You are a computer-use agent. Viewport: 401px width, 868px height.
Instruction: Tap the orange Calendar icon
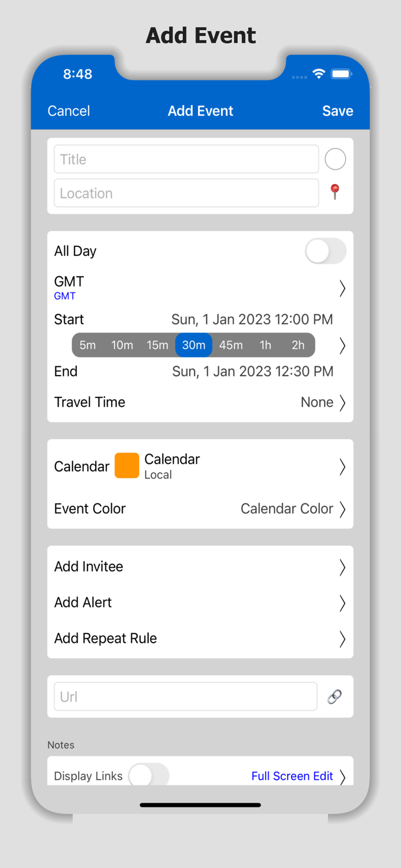tap(127, 465)
